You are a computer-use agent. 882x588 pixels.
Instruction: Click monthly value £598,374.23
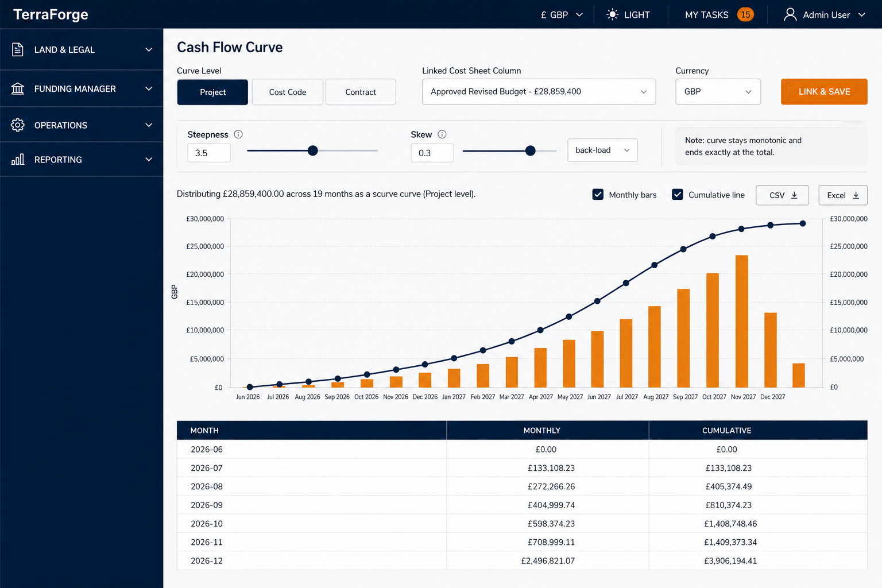tap(551, 524)
